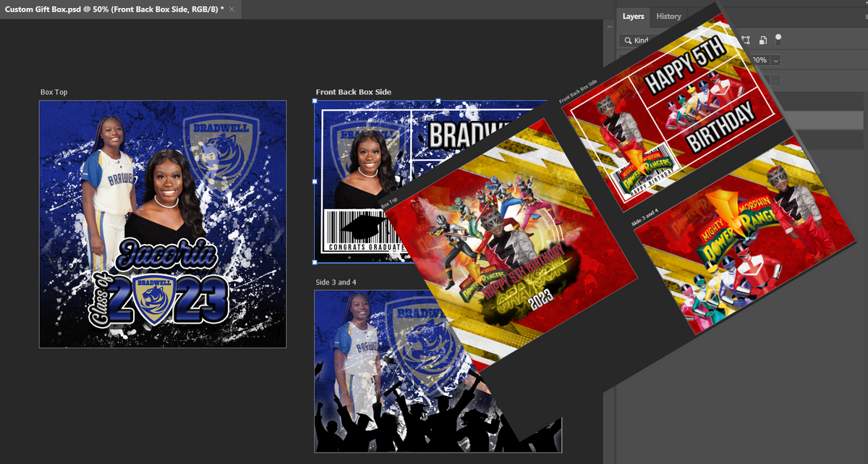Filter layers by smart object icon

(764, 41)
